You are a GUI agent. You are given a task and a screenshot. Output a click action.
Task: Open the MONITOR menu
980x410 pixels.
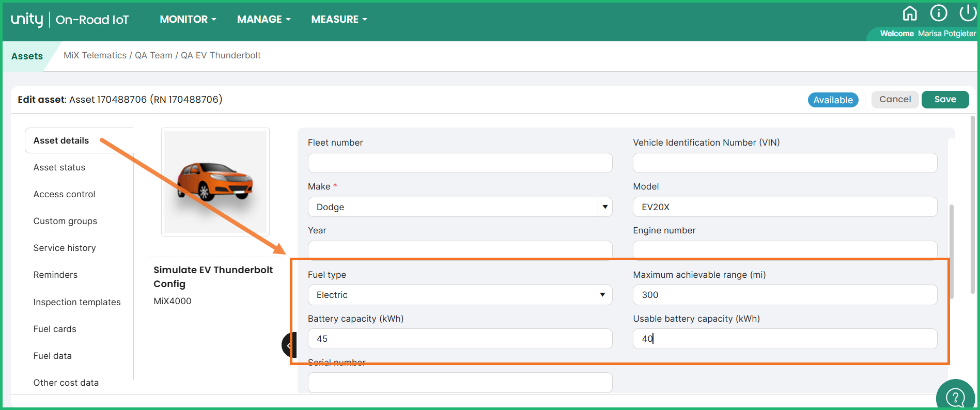pos(188,20)
